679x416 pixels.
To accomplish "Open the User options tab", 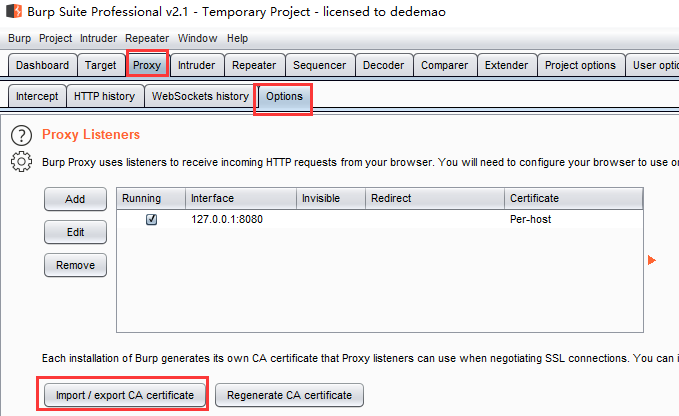I will click(x=653, y=65).
